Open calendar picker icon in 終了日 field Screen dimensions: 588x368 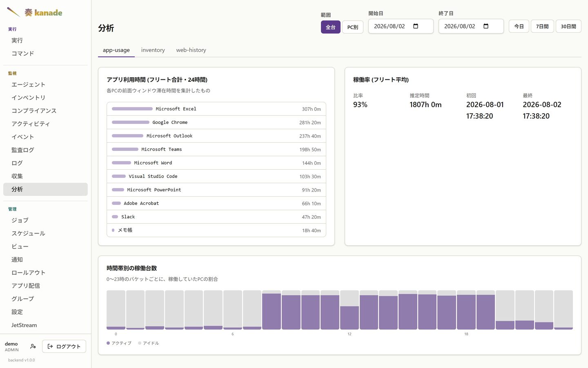[486, 26]
